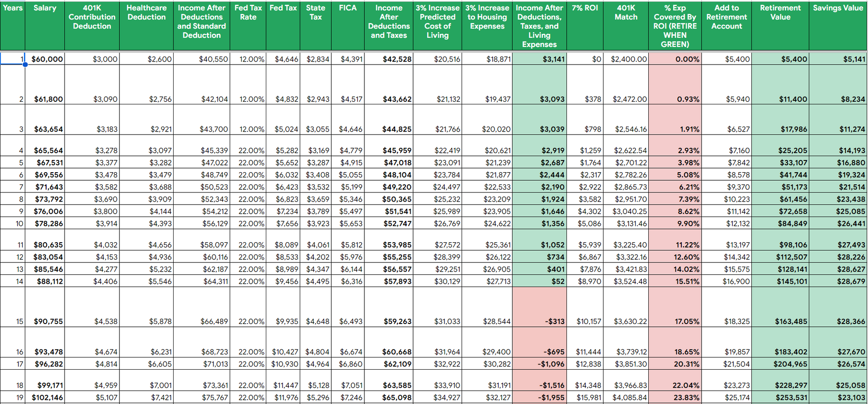
Task: Select the 0.00% covered cell
Action: click(x=675, y=59)
